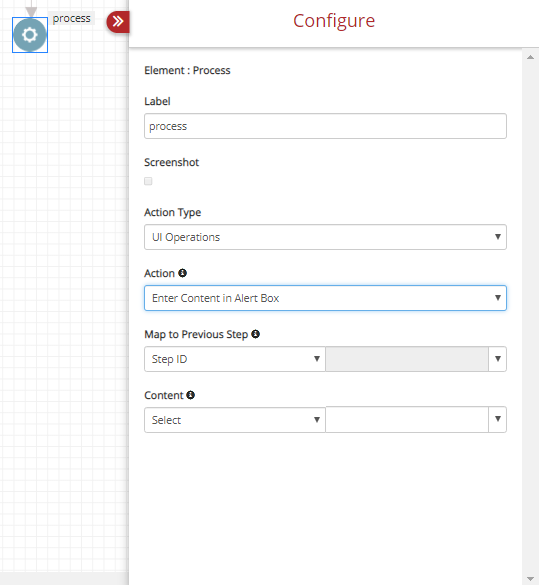Select the process gear node on canvas
The width and height of the screenshot is (539, 585).
(30, 35)
